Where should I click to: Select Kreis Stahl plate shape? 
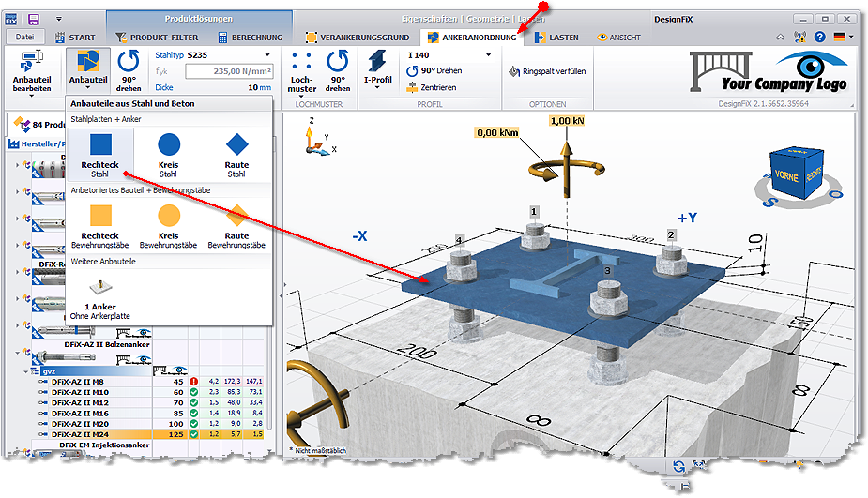[x=168, y=156]
